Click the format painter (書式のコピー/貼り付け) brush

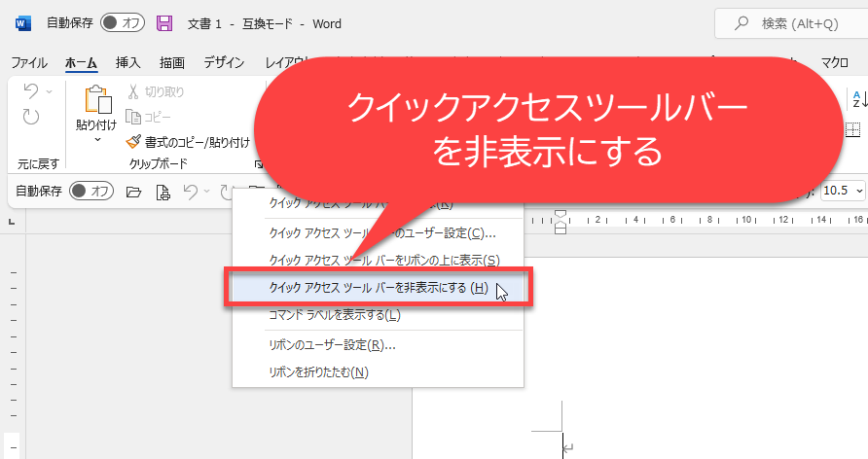coord(135,142)
